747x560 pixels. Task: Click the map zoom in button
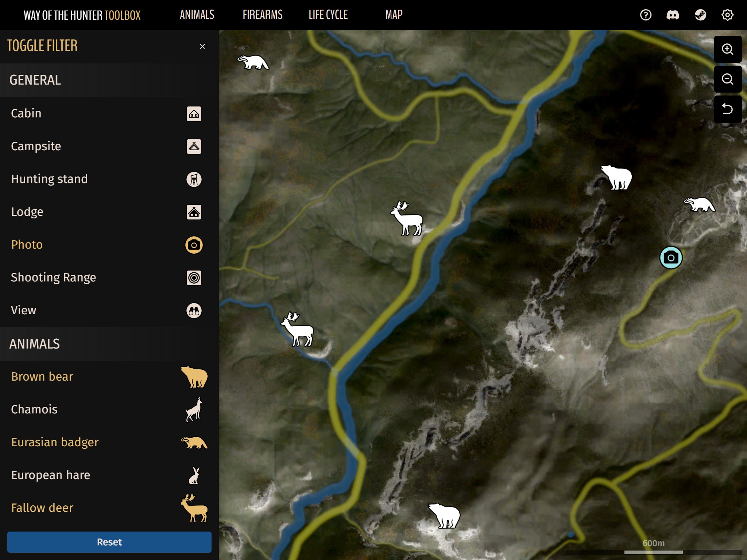[x=727, y=49]
